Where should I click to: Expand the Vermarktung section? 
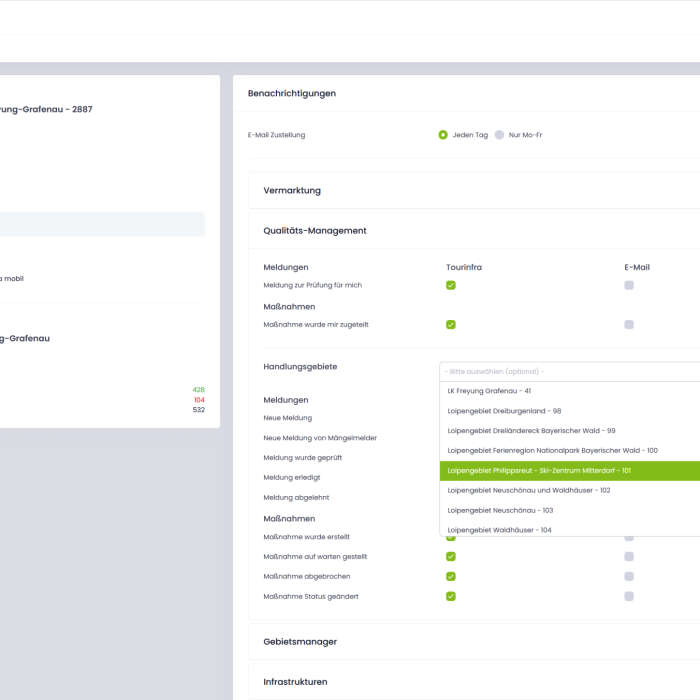coord(292,190)
